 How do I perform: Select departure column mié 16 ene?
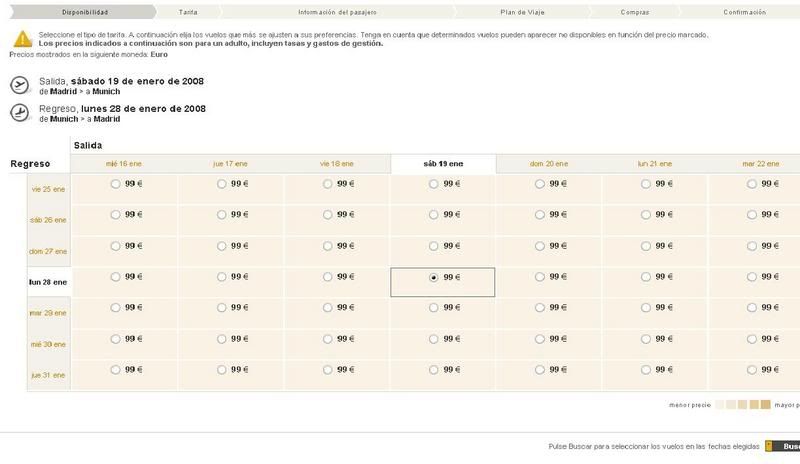click(x=123, y=164)
